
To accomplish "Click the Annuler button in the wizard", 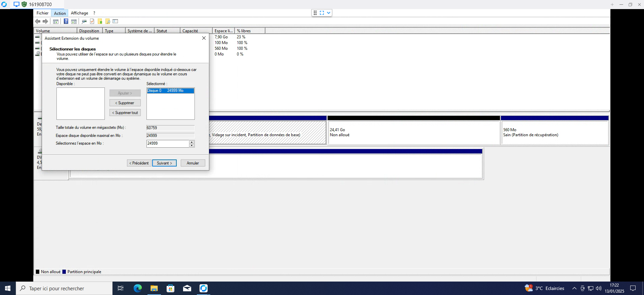I will [x=192, y=163].
